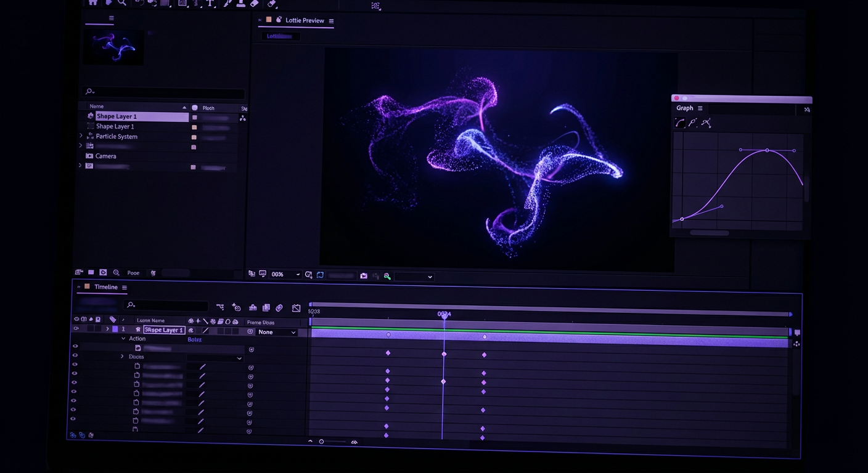The image size is (868, 473).
Task: Click the Home icon in the toolbar
Action: [93, 2]
